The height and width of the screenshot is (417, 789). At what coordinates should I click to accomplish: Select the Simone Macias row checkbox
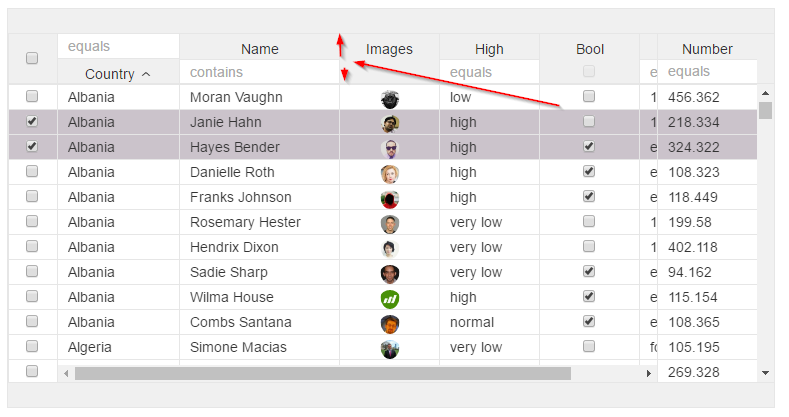click(32, 346)
